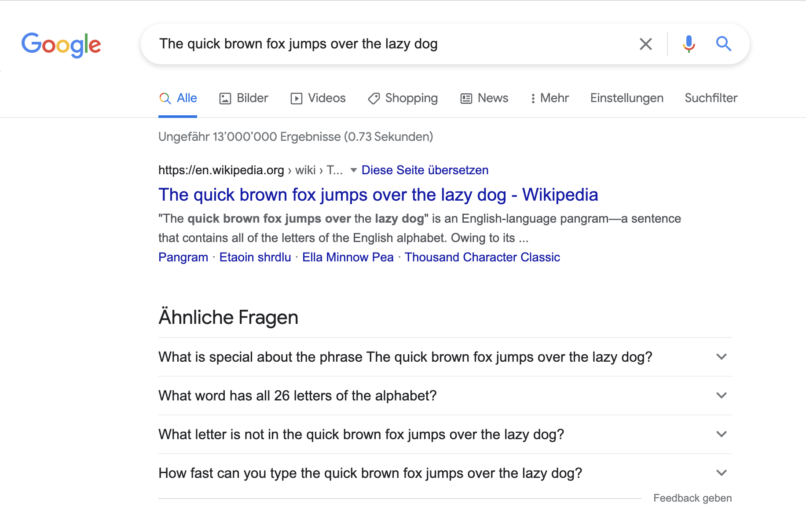Clear the query using the X icon
806x532 pixels.
coord(645,44)
